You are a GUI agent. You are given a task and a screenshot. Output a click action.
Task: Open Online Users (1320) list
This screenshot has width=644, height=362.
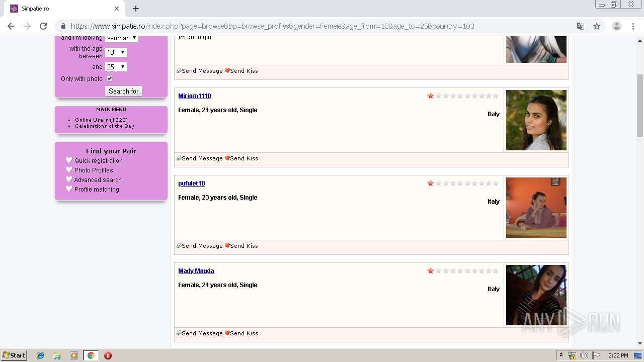(x=101, y=120)
